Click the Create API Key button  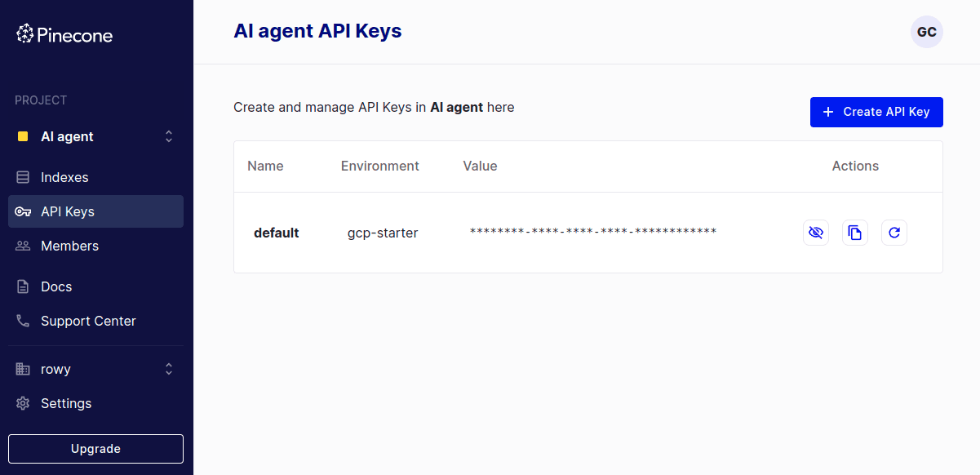(x=876, y=112)
